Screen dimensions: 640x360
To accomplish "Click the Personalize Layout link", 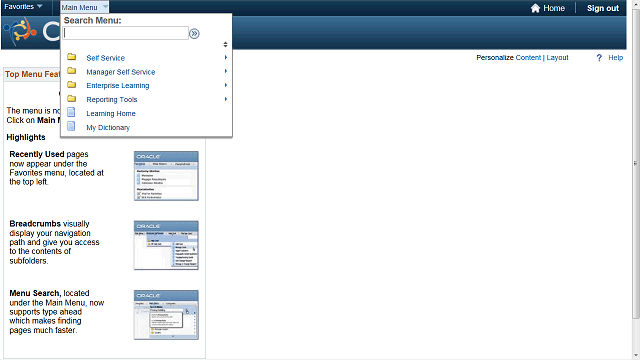I will tap(558, 58).
